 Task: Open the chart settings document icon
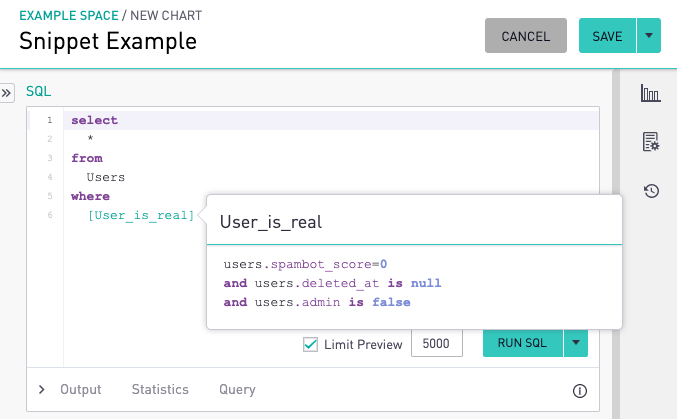pos(651,142)
